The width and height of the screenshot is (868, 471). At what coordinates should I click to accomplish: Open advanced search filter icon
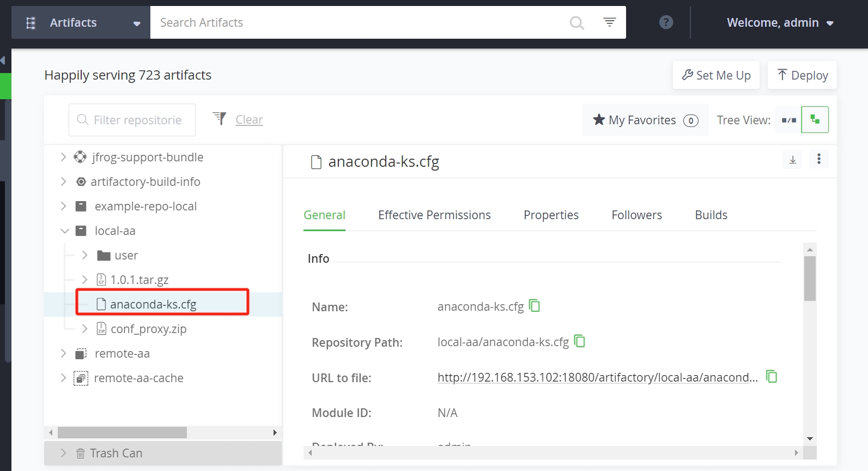[x=609, y=22]
